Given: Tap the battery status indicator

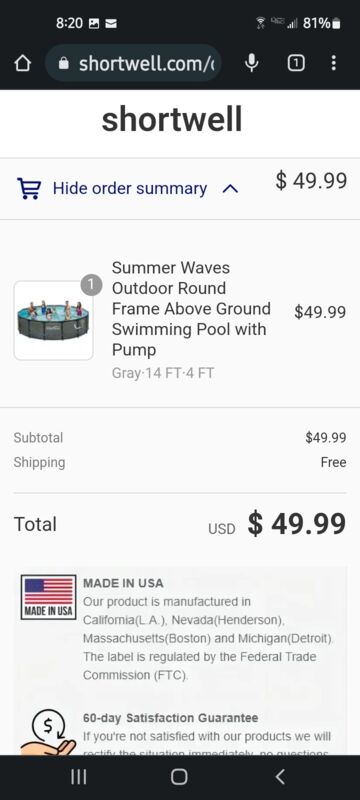Looking at the screenshot, I should pyautogui.click(x=336, y=23).
